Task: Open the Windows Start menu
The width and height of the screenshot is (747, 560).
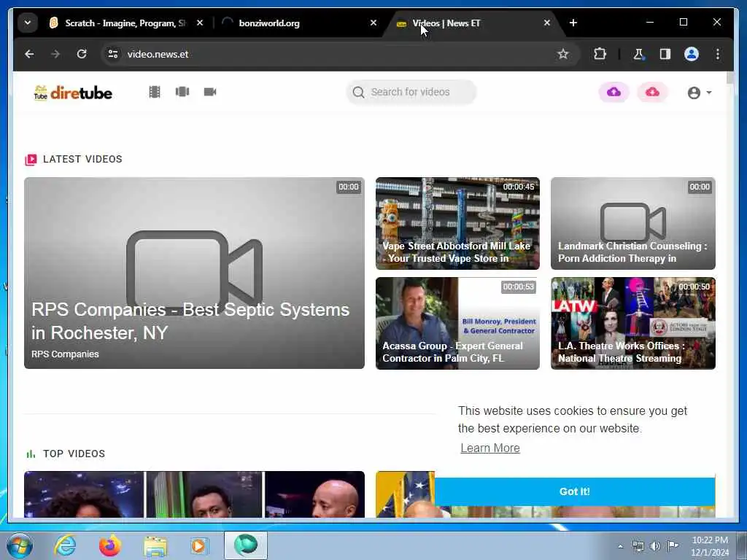Action: click(20, 545)
